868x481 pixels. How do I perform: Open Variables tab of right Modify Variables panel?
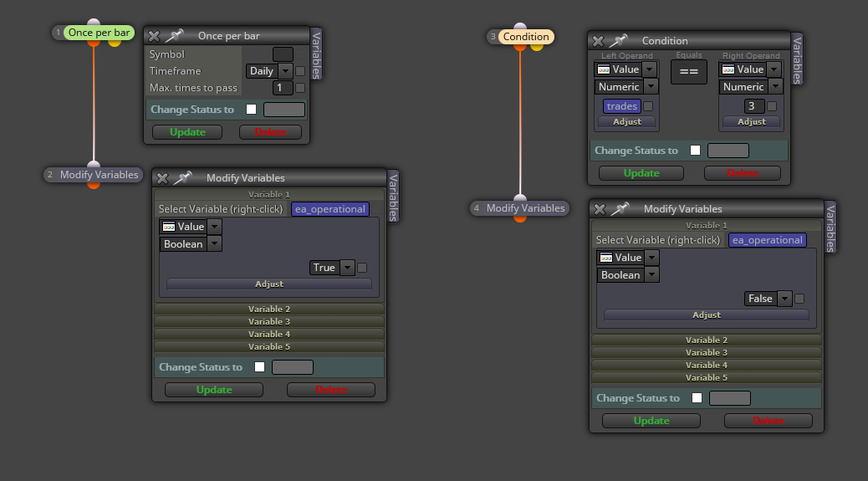click(x=830, y=227)
